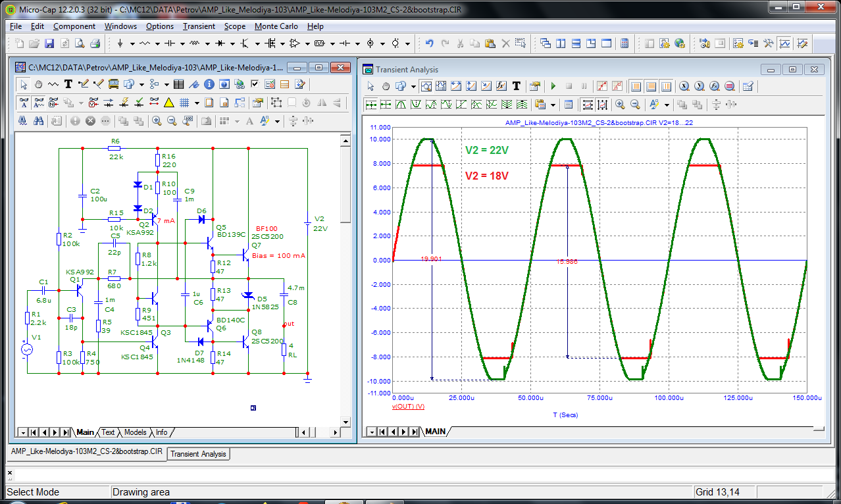Viewport: 841px width, 504px height.
Task: Open the Monte Carlo menu
Action: coord(276,26)
